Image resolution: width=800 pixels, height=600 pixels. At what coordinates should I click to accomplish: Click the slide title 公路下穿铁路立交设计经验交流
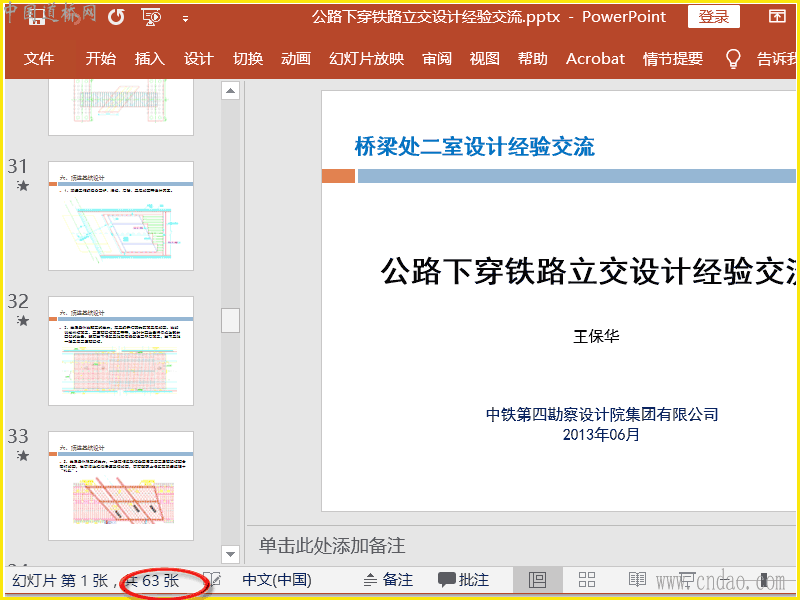point(588,271)
